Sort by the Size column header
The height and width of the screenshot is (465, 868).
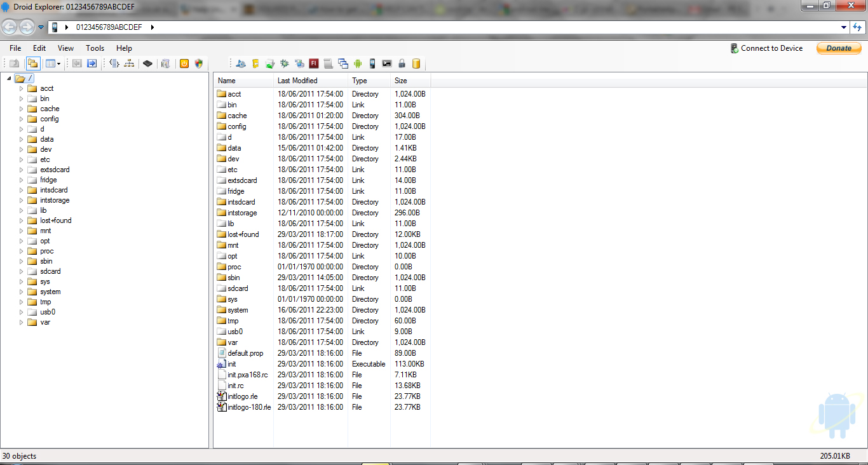point(410,81)
